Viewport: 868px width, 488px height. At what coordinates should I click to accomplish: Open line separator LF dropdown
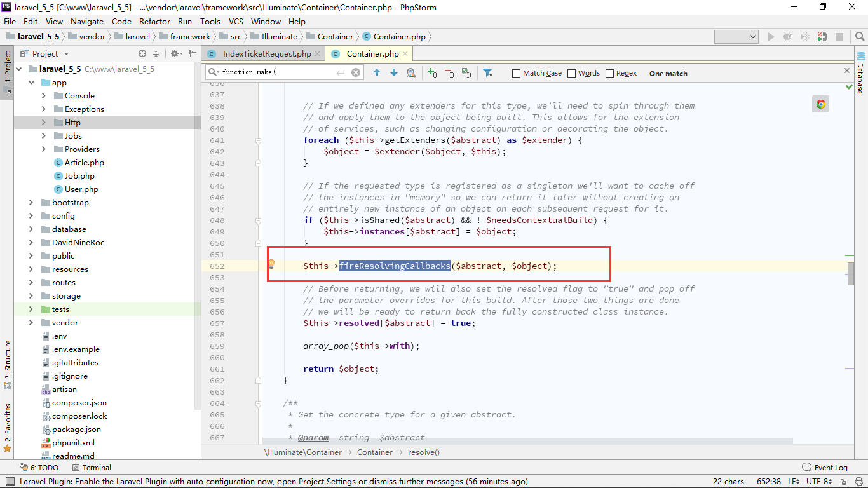[x=795, y=482]
